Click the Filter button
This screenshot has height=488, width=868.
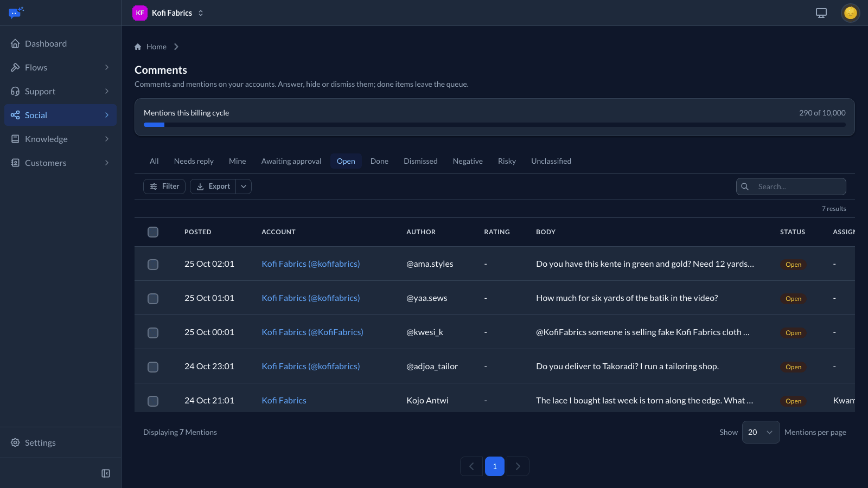coord(164,187)
